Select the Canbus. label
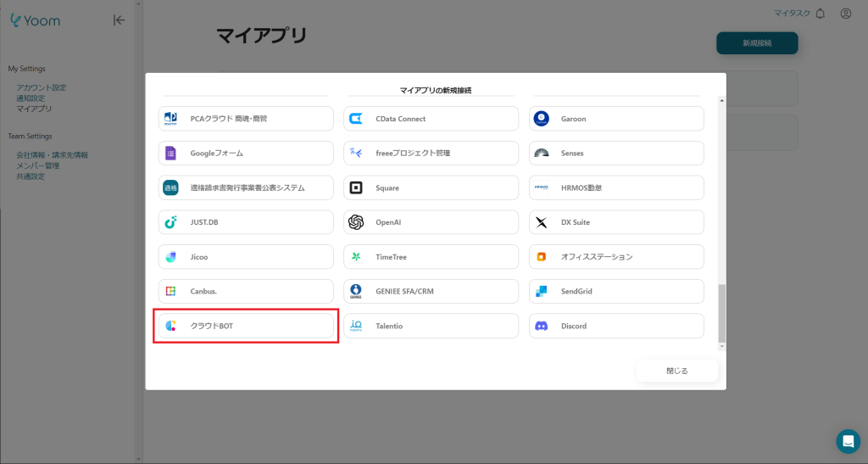 [203, 291]
